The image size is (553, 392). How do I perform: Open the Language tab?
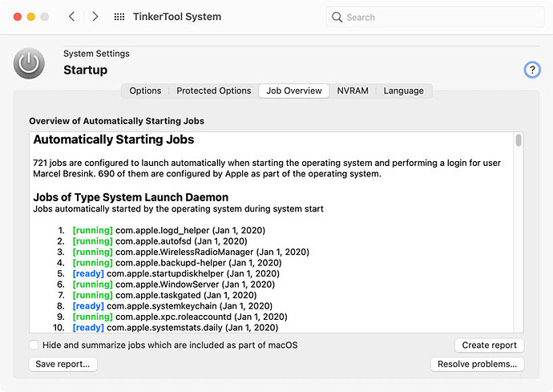(x=403, y=91)
